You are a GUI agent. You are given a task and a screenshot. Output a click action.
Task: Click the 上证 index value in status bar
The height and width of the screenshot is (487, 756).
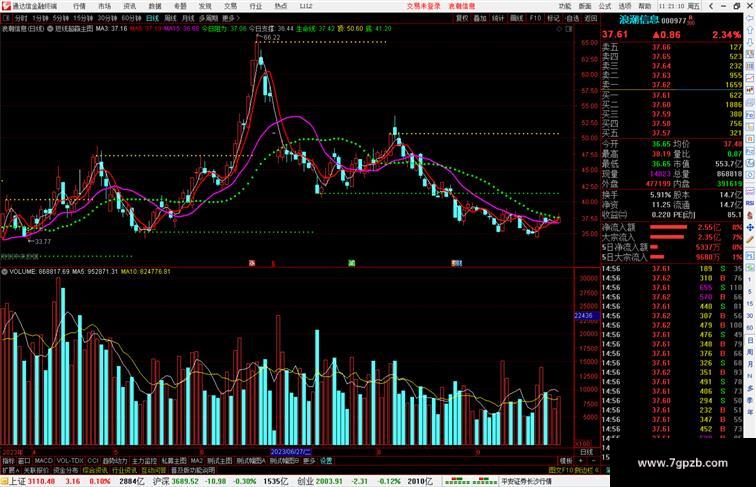click(x=41, y=481)
